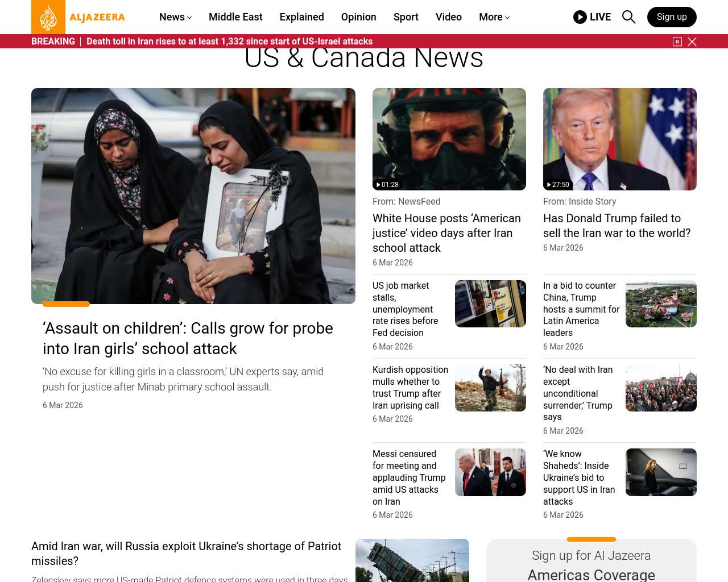
Task: Open the Patriot missile launcher image
Action: coord(412,560)
